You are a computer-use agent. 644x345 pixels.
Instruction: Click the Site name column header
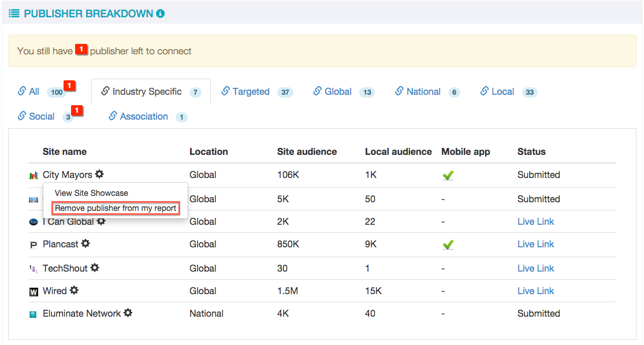pos(65,151)
